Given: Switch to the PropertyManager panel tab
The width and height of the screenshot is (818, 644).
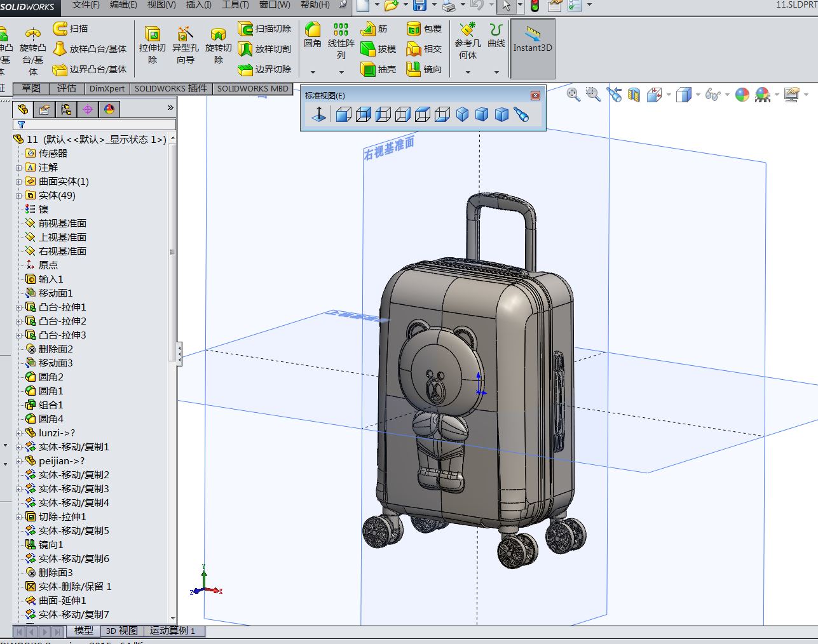Looking at the screenshot, I should point(44,109).
